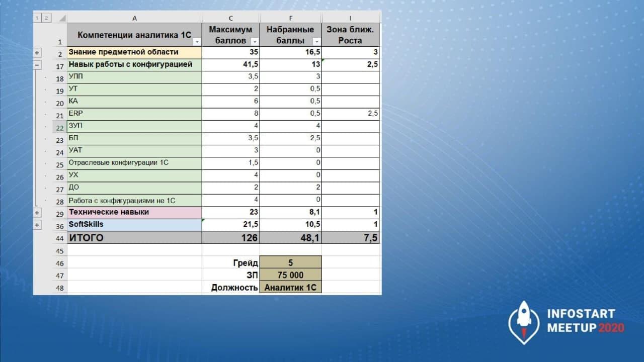Select ERP maximum score 8

coord(231,114)
